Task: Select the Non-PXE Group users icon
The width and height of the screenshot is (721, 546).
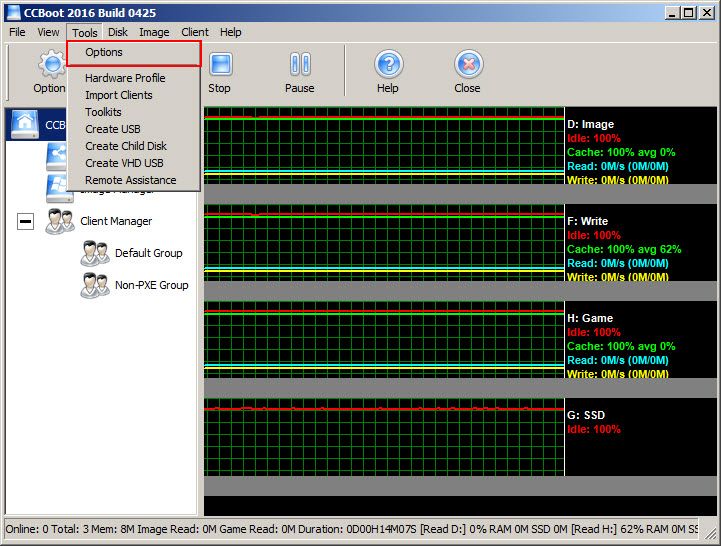Action: pyautogui.click(x=95, y=285)
